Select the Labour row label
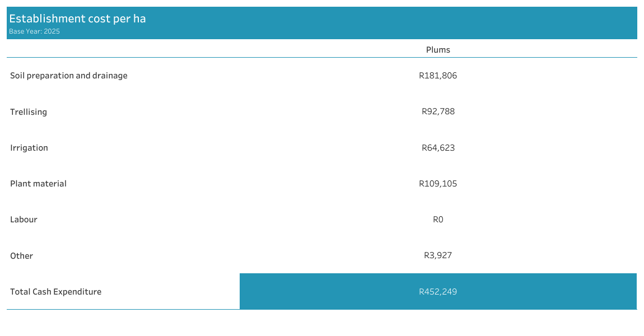 [24, 220]
